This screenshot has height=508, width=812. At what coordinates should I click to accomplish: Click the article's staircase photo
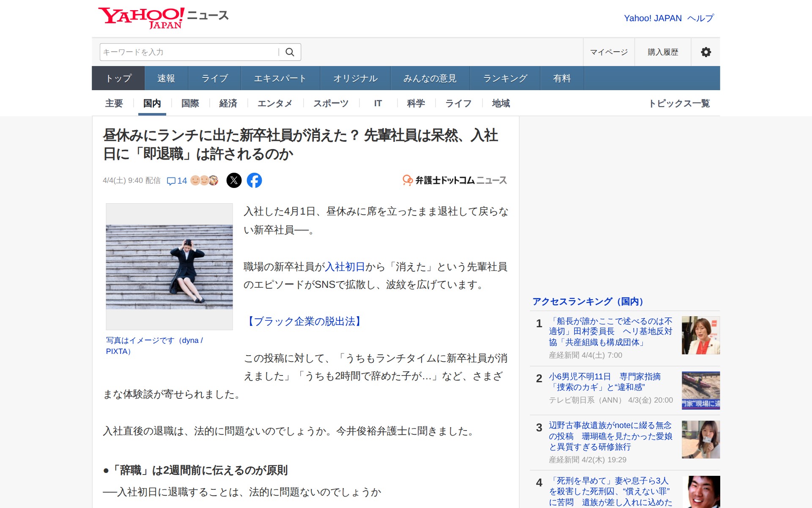pyautogui.click(x=169, y=267)
